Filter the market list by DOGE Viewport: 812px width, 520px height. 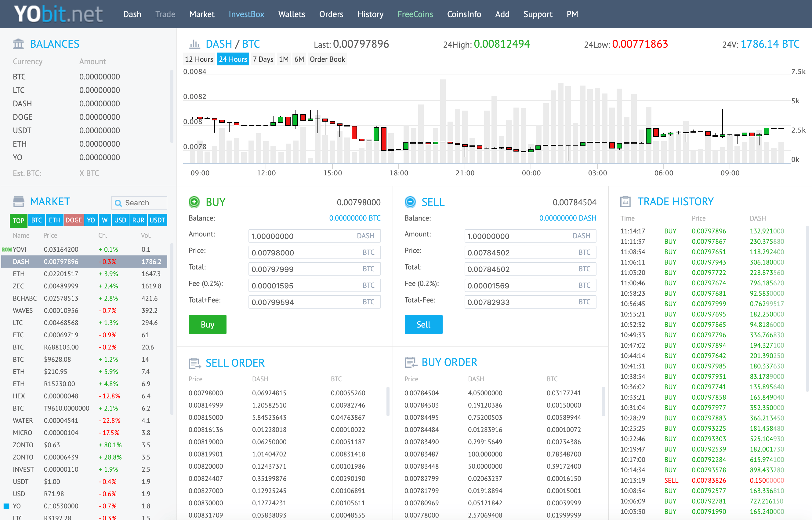(x=74, y=220)
